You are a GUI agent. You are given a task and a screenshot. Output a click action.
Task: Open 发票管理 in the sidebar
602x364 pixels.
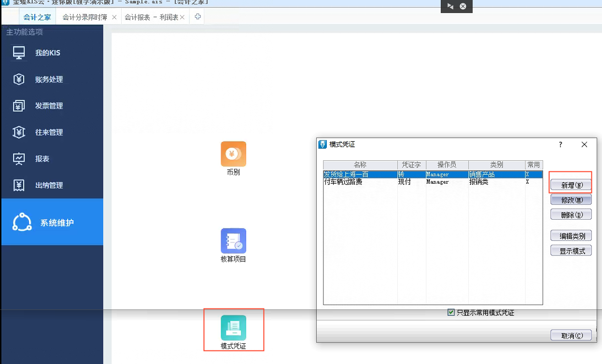coord(49,106)
